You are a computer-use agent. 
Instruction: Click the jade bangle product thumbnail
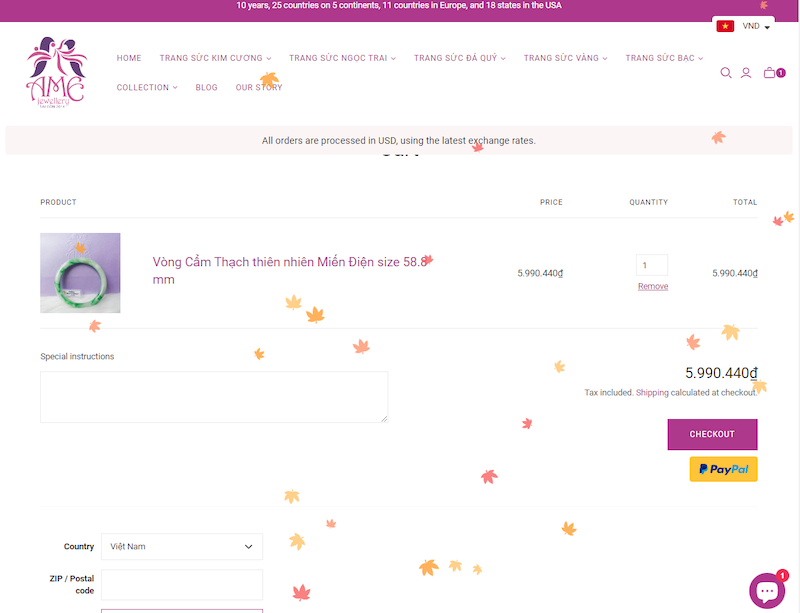80,273
